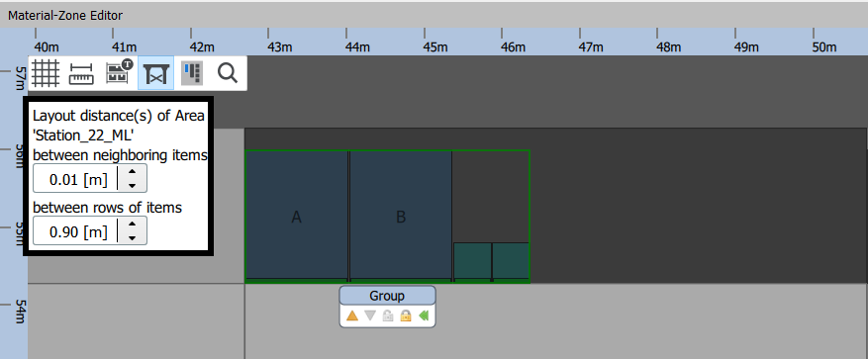The height and width of the screenshot is (359, 868).
Task: Click the orange up triangle in Group
Action: [352, 315]
